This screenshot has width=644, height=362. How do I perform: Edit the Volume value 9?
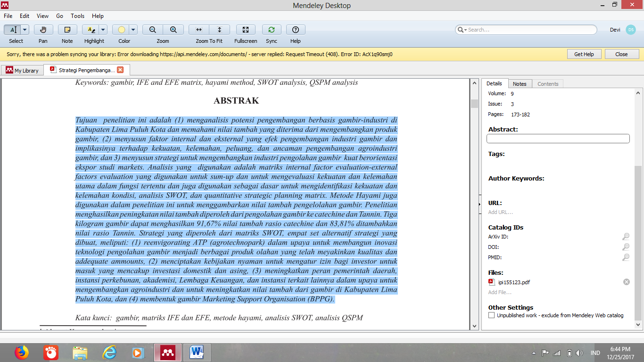tap(512, 94)
